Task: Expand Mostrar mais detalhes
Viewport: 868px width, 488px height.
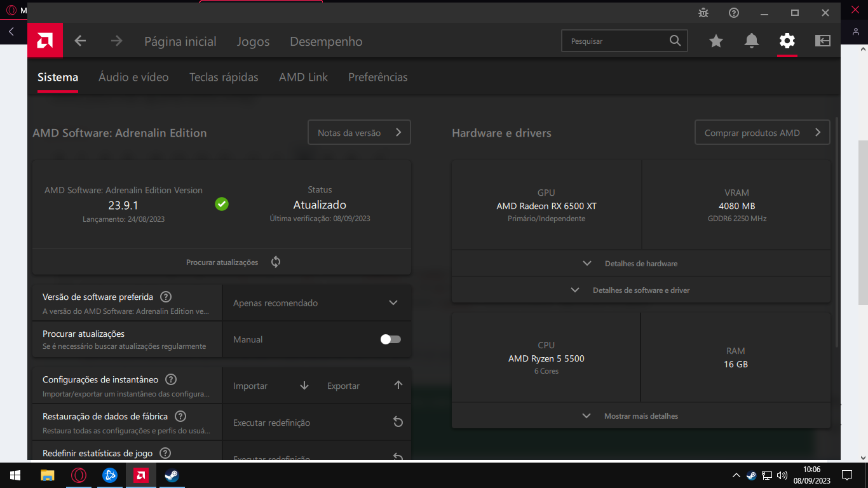Action: pyautogui.click(x=641, y=416)
